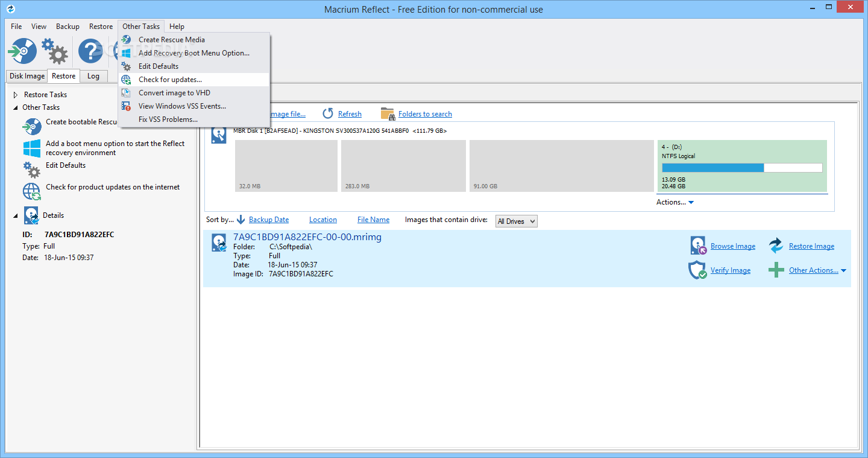
Task: Switch to the Disk Image tab
Action: 27,76
